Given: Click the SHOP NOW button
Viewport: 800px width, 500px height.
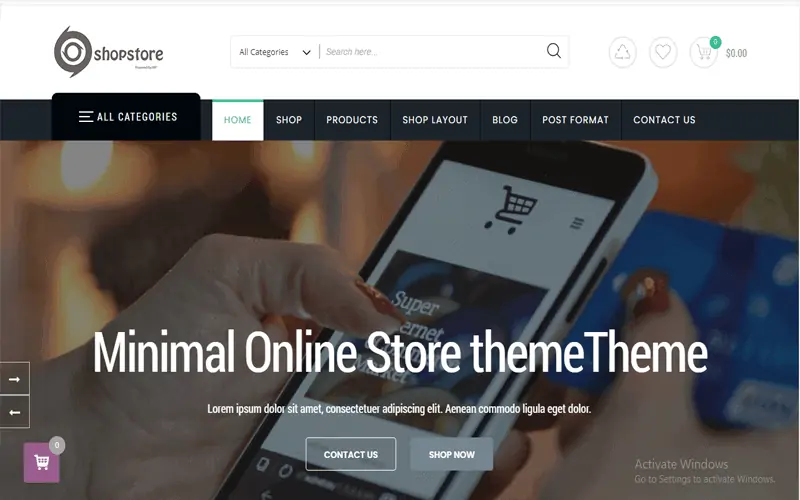Looking at the screenshot, I should click(452, 454).
